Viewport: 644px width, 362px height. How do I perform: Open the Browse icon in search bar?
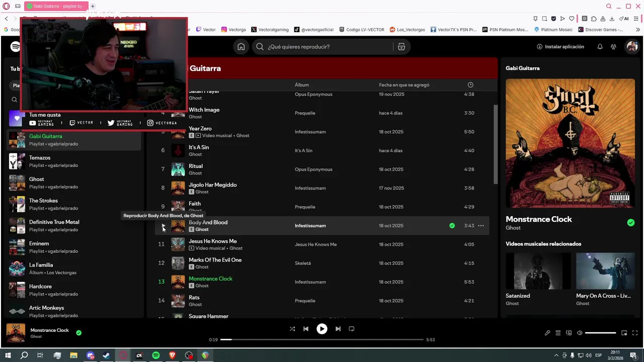point(401,47)
